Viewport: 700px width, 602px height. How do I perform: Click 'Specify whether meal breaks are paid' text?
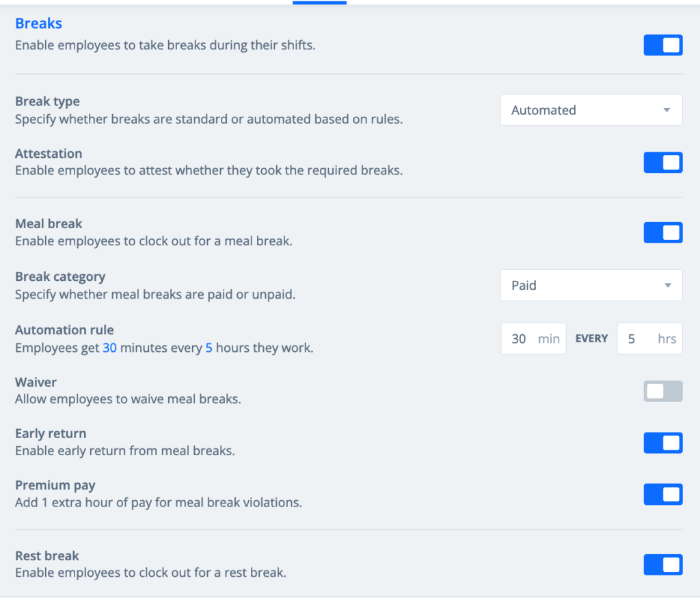(x=155, y=295)
